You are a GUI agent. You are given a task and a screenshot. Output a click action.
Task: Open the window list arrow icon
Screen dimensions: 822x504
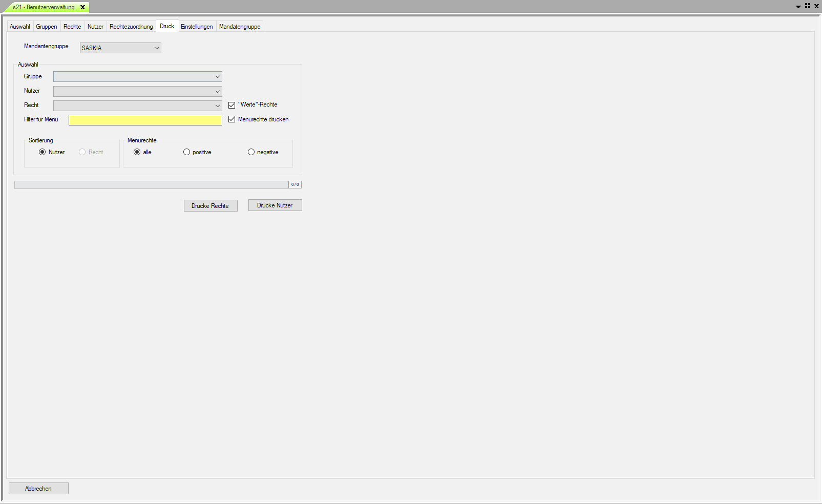click(798, 7)
